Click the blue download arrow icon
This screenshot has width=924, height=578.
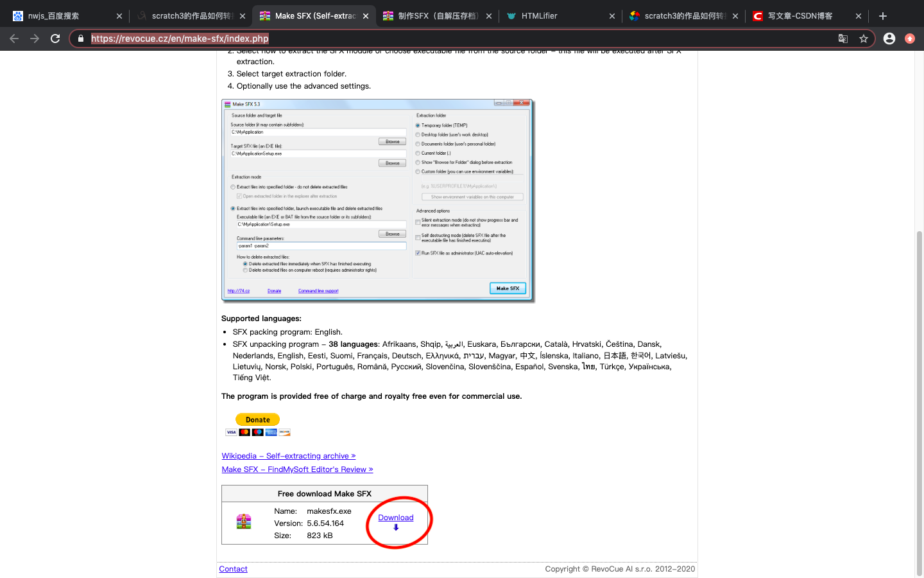click(x=396, y=527)
